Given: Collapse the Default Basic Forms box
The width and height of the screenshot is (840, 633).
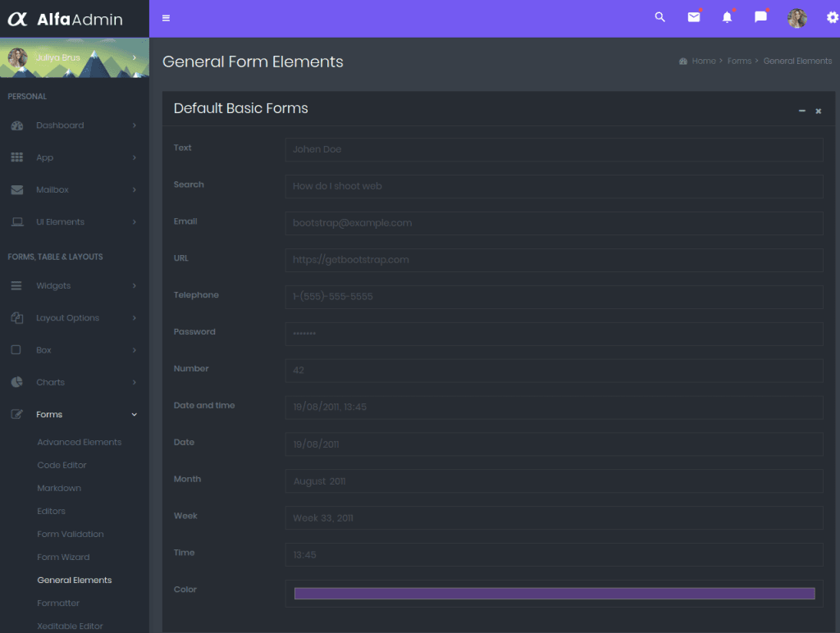Looking at the screenshot, I should pos(801,111).
